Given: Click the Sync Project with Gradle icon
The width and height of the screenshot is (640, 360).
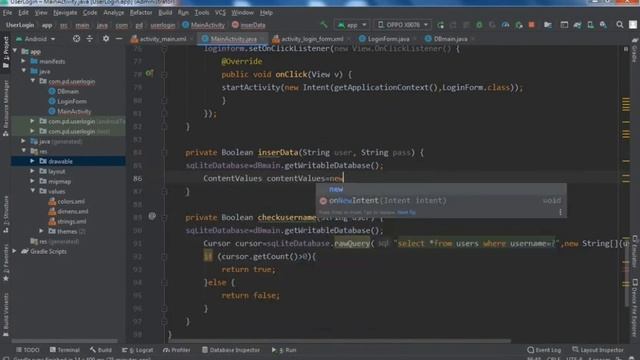Looking at the screenshot, I should click(x=577, y=25).
